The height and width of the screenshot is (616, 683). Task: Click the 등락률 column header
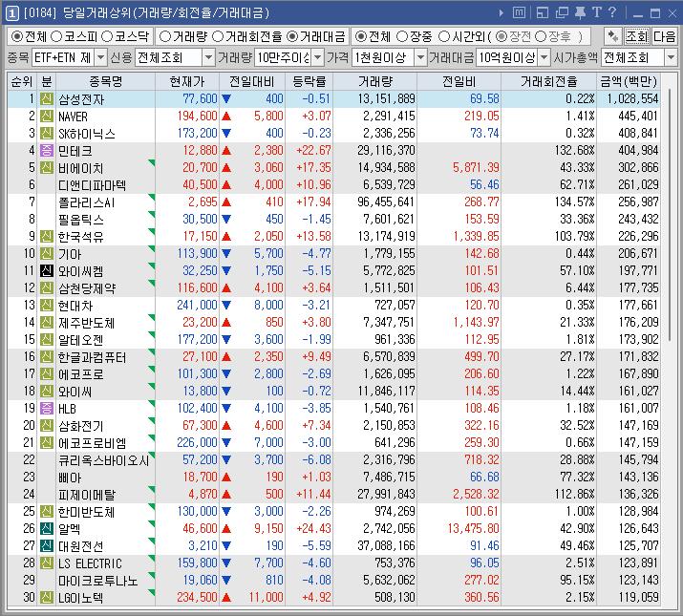(x=309, y=81)
